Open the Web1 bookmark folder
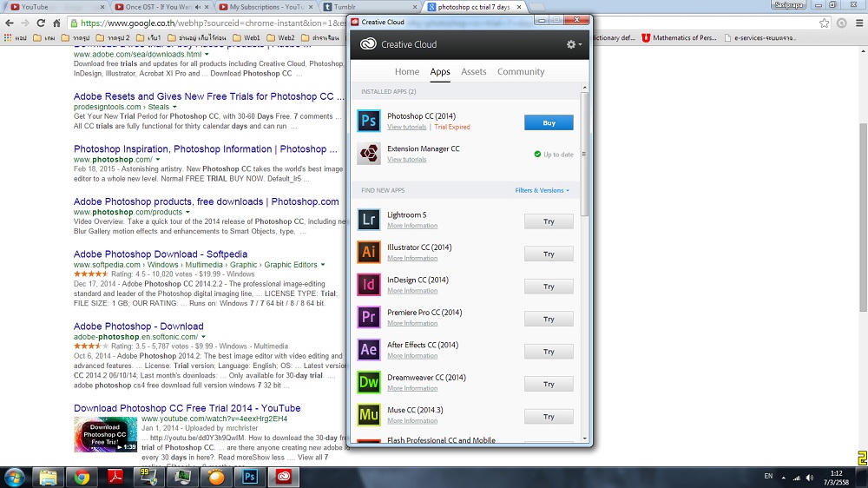868x488 pixels. click(x=247, y=37)
